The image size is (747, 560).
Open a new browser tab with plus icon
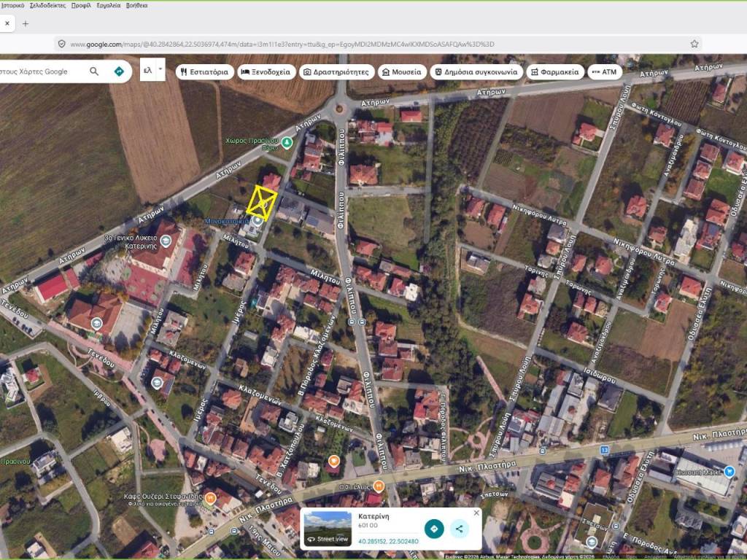click(x=26, y=23)
